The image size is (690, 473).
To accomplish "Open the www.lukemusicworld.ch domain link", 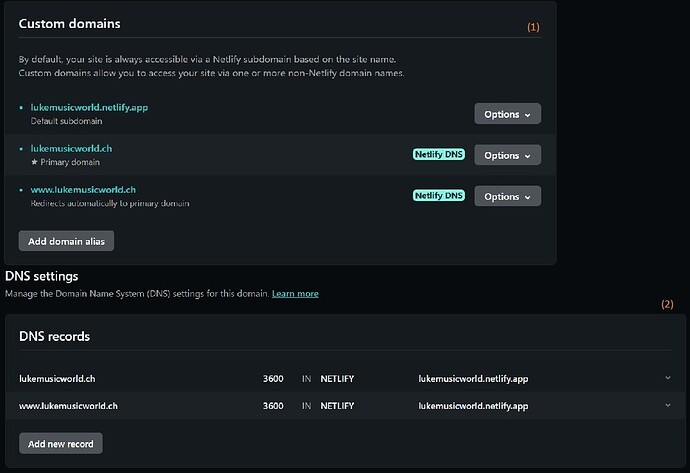I will (x=83, y=190).
